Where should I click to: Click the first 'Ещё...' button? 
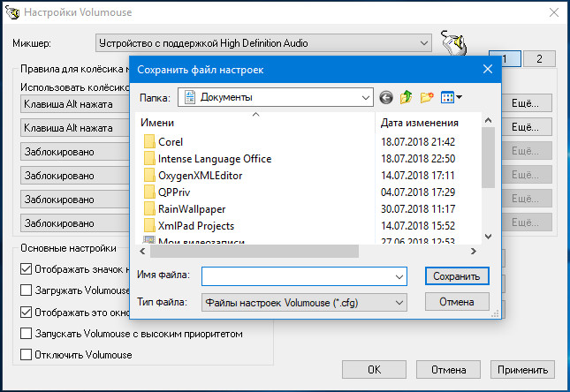527,103
